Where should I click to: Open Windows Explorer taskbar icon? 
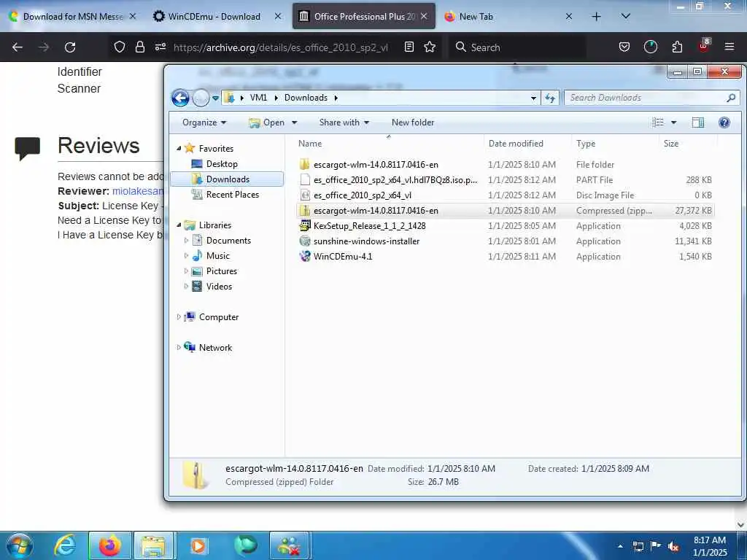[x=154, y=545]
